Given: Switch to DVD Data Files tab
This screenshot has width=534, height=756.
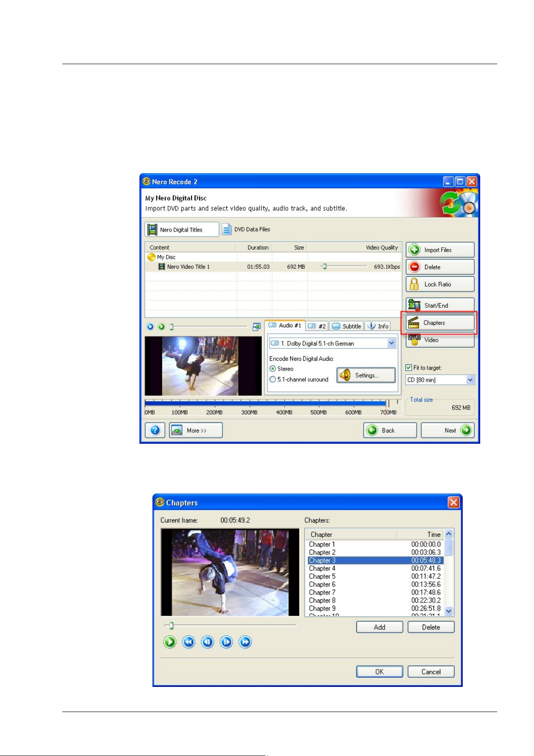Looking at the screenshot, I should 246,229.
